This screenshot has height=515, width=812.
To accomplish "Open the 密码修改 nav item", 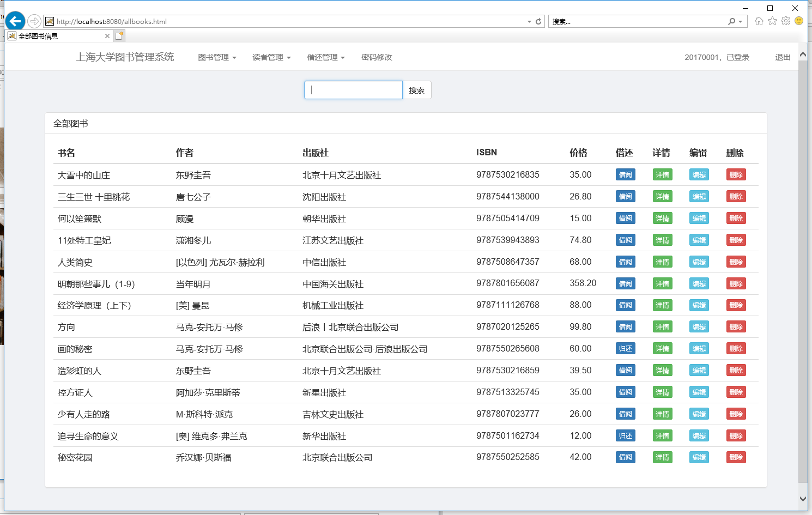I will coord(377,57).
